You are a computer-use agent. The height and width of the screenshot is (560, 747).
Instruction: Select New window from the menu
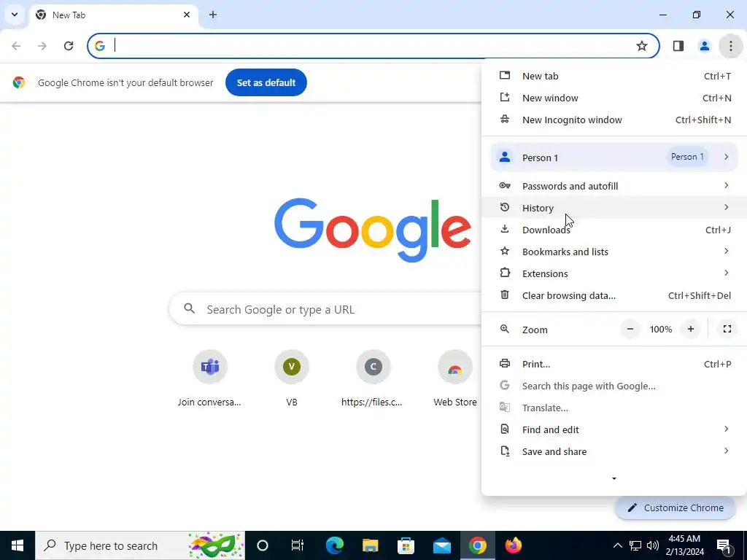pos(614,98)
